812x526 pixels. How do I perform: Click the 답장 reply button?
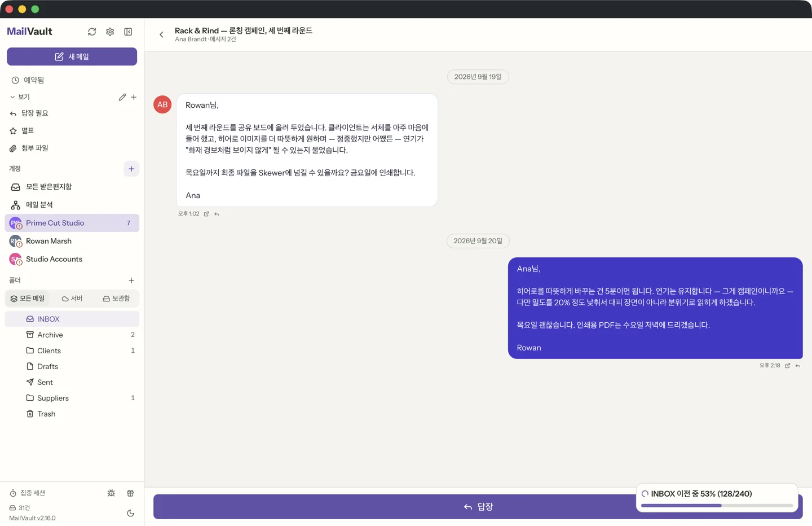(478, 507)
